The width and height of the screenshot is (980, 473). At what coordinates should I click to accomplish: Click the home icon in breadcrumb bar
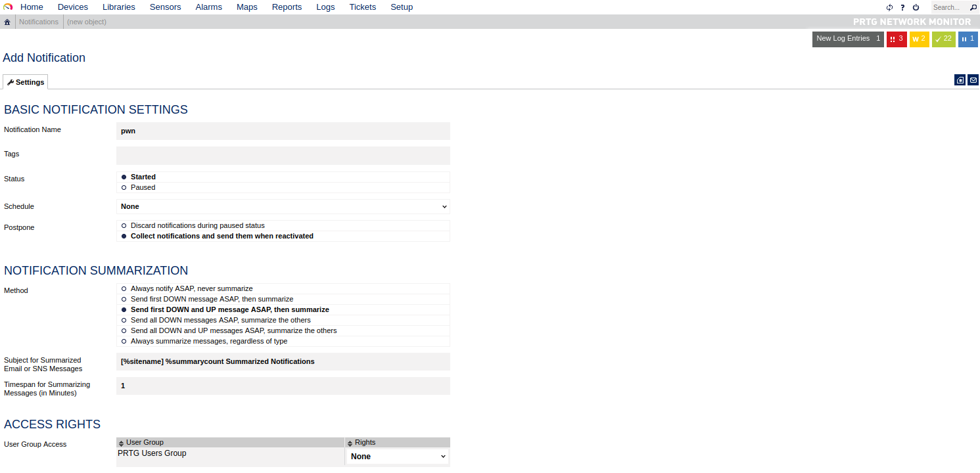click(x=7, y=22)
